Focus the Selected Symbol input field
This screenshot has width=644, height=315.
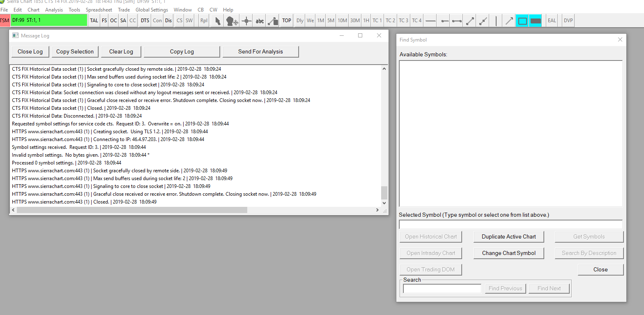click(x=511, y=225)
